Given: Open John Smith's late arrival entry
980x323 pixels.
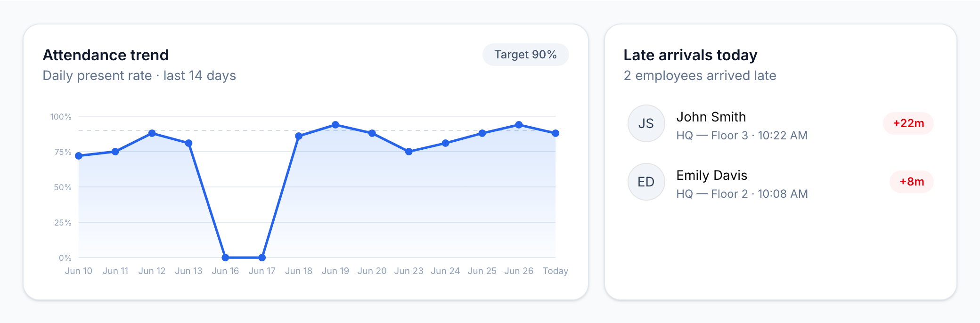Looking at the screenshot, I should pos(781,123).
